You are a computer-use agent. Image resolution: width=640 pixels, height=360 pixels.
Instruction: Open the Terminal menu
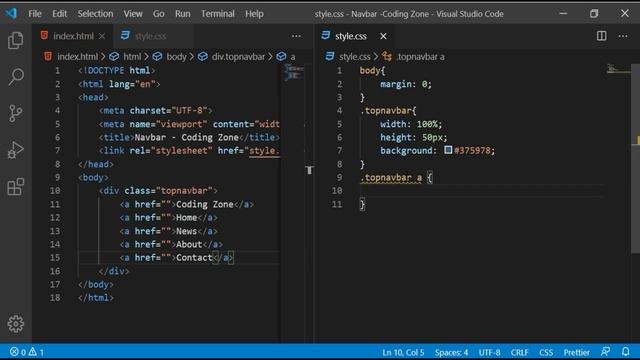218,14
